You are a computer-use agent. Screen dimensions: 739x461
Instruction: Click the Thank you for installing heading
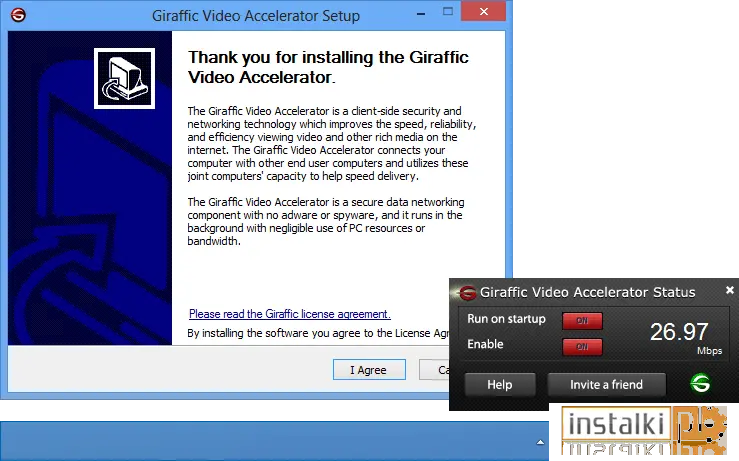click(328, 67)
